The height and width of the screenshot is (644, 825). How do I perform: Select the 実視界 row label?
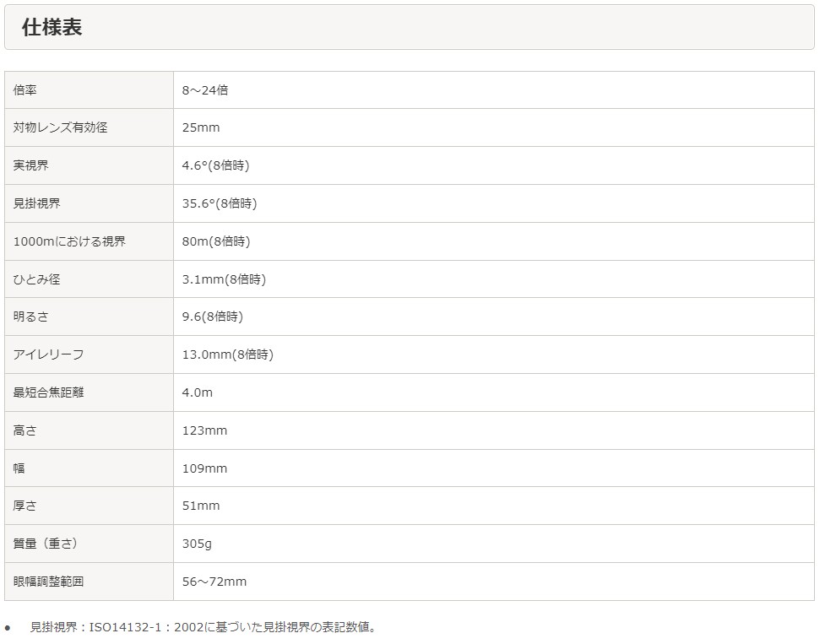tap(30, 165)
